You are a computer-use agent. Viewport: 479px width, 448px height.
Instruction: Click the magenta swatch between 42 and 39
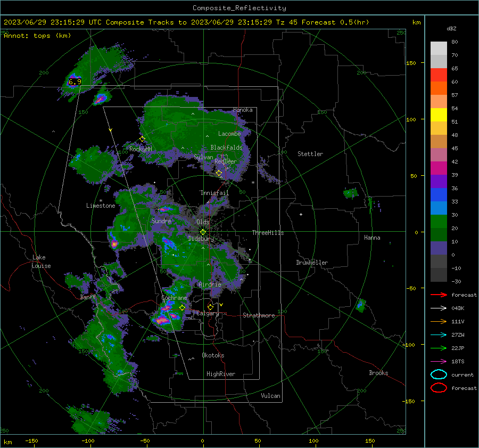439,168
